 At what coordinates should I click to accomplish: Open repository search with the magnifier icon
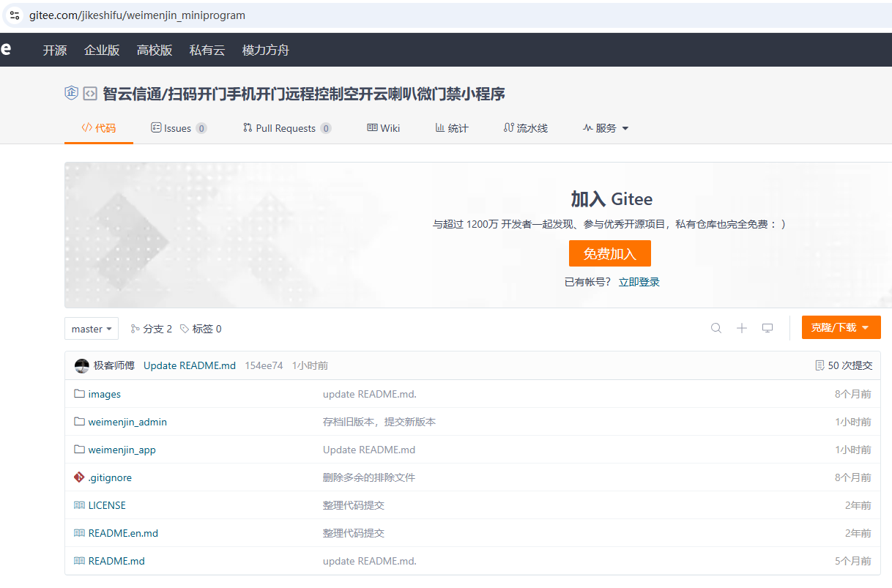(716, 328)
